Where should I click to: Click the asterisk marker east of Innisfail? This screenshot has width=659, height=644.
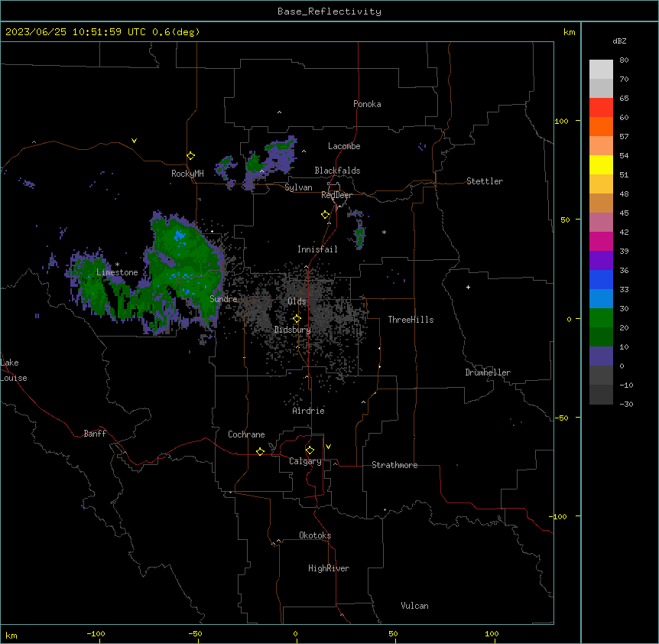coord(384,233)
